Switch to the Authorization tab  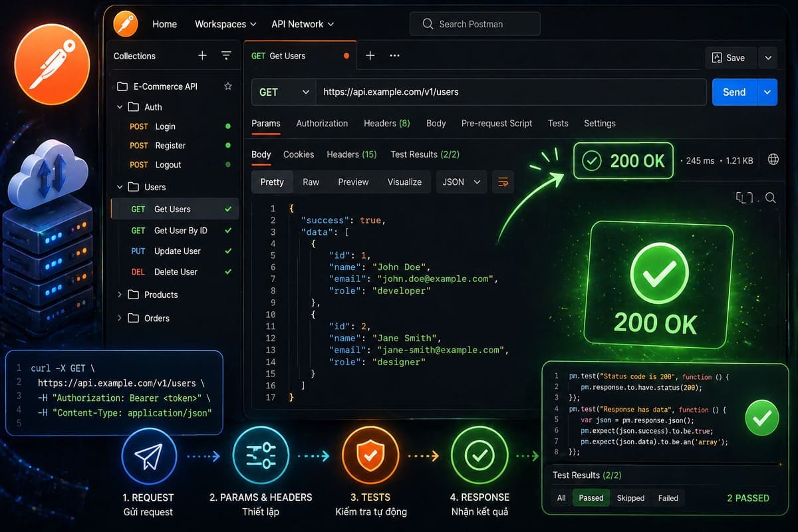point(322,123)
